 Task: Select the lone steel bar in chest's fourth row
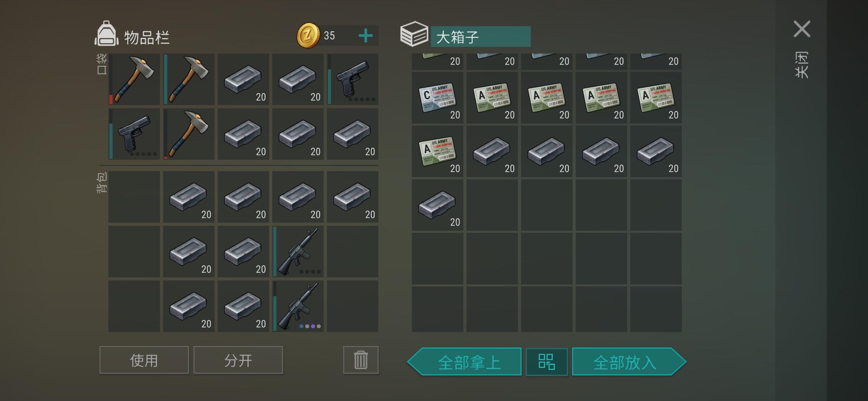click(437, 205)
